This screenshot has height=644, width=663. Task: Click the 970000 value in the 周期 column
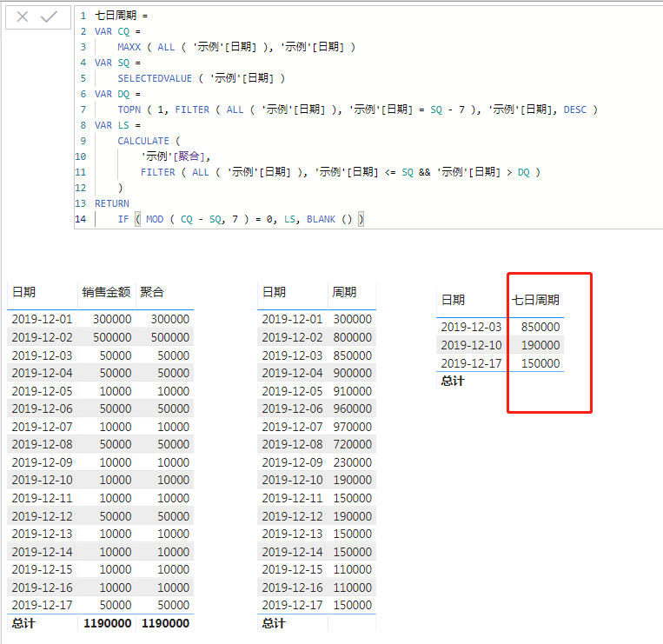[x=353, y=427]
